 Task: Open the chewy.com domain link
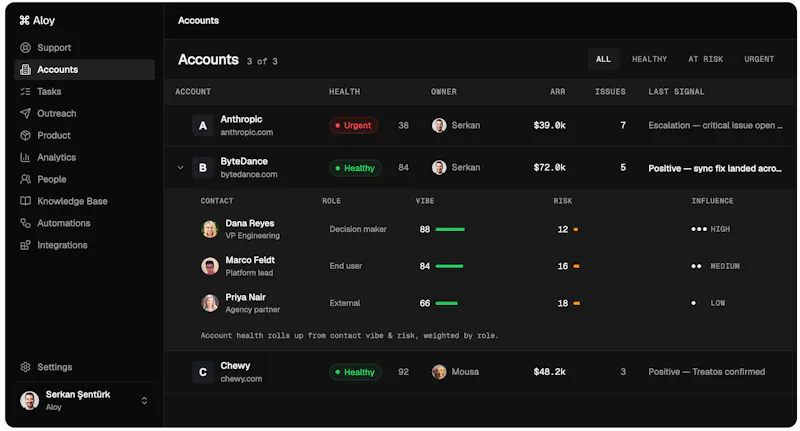[241, 379]
